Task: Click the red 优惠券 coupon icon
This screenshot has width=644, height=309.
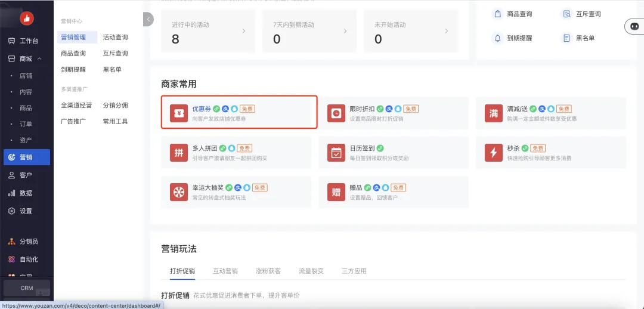Action: 178,113
